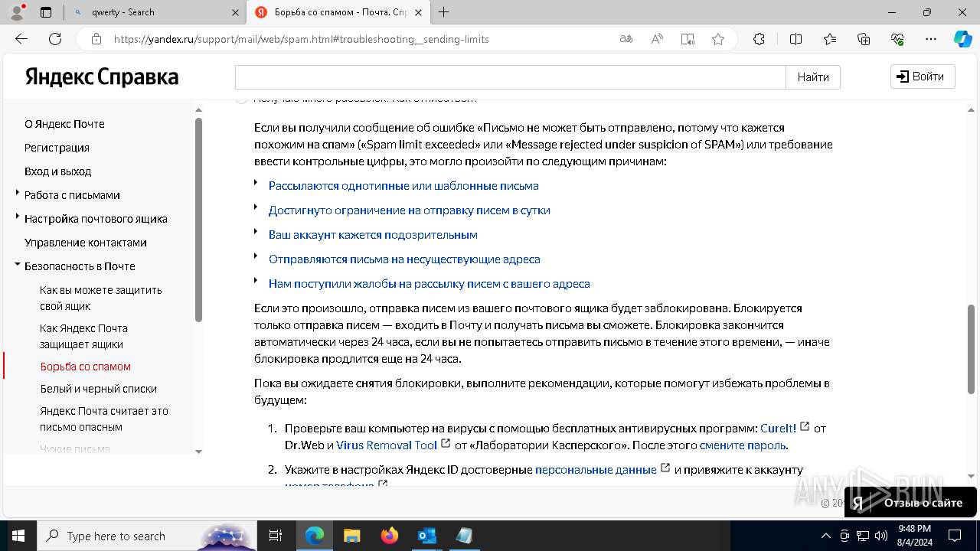This screenshot has width=980, height=551.
Task: Open new tab with plus button
Action: point(444,12)
